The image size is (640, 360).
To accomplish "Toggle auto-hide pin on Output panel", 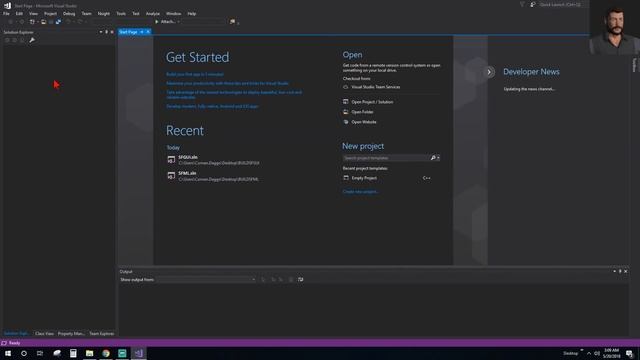I will coord(620,271).
